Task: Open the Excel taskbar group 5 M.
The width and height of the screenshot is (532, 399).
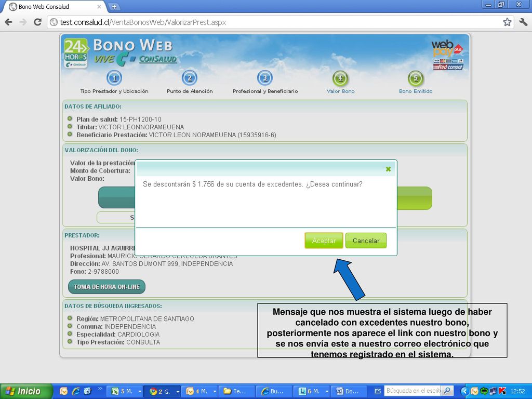Action: coord(126,391)
